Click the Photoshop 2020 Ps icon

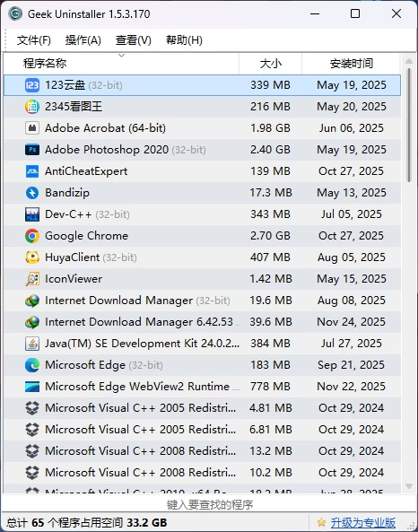(x=32, y=150)
